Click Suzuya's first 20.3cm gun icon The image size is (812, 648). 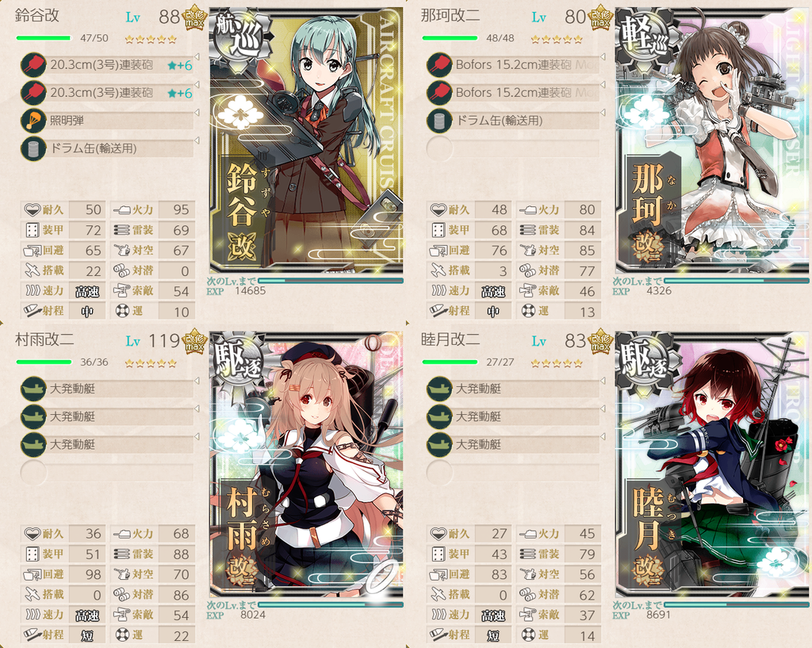pos(33,65)
